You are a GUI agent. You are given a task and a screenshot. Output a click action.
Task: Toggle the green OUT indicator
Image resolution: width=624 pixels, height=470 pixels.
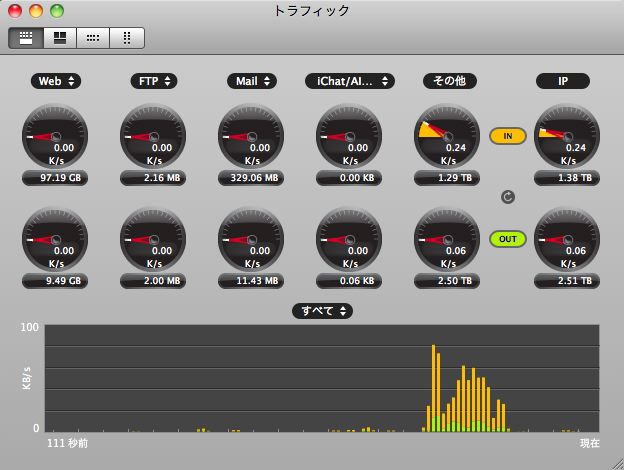(507, 239)
